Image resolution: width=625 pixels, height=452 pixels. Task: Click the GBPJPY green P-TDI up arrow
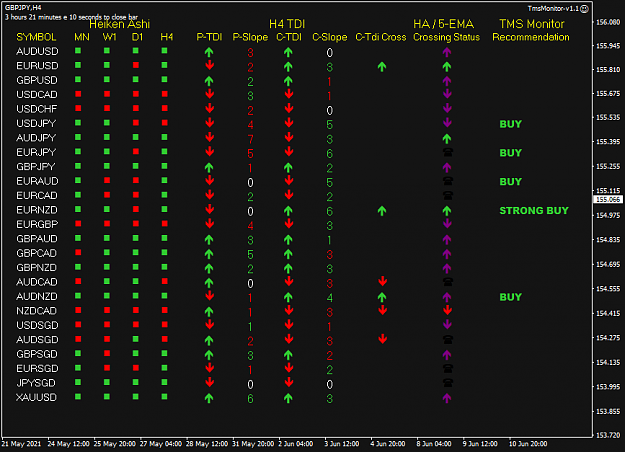[x=209, y=167]
